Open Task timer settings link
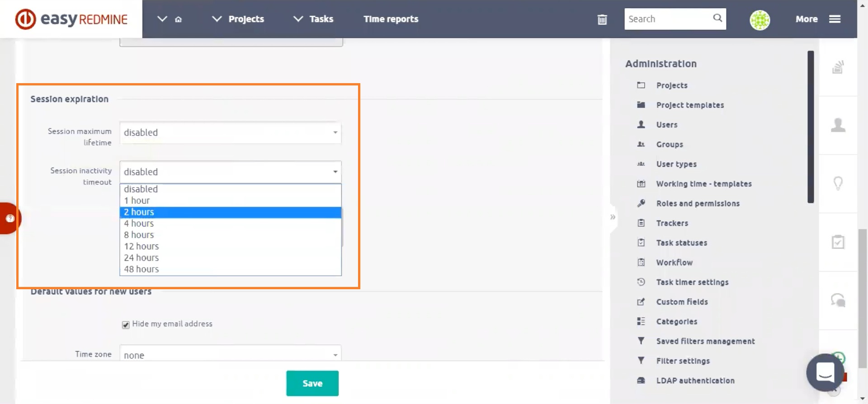The height and width of the screenshot is (404, 868). (693, 282)
